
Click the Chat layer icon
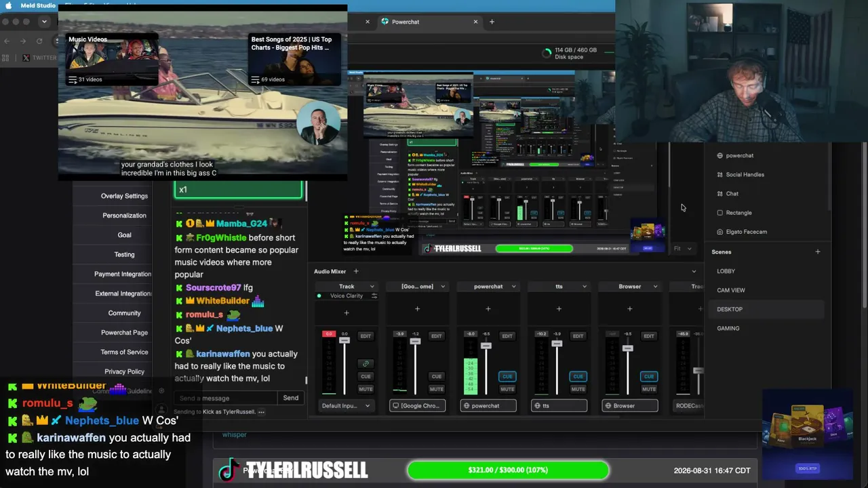(720, 194)
